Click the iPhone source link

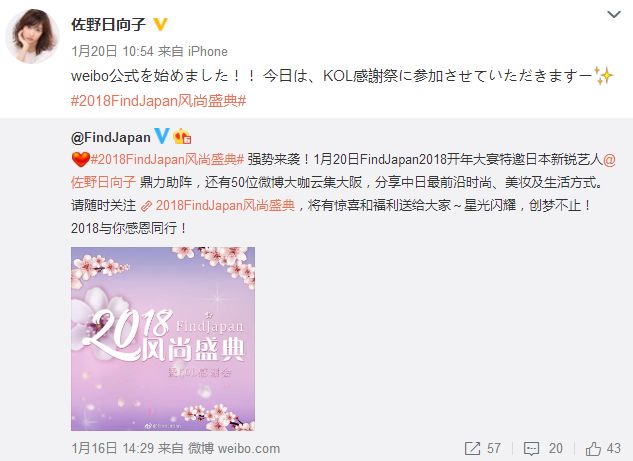[x=208, y=51]
